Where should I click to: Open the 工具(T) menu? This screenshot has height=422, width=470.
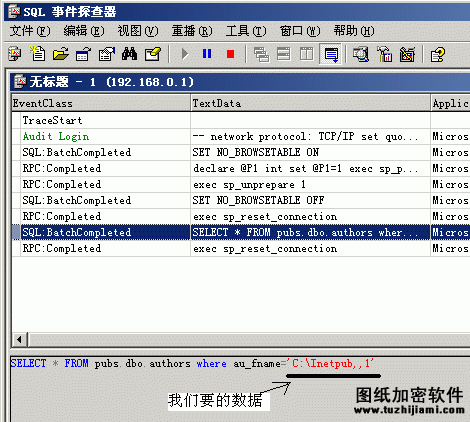[x=246, y=31]
